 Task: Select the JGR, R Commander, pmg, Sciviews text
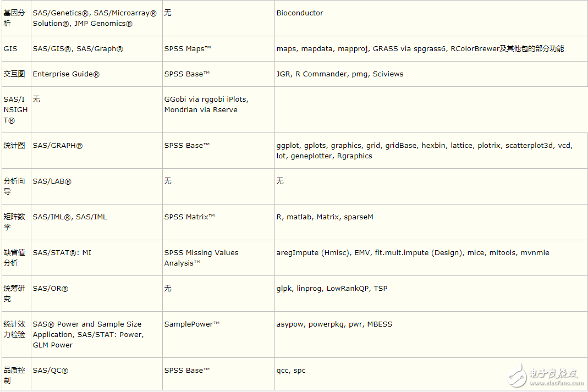339,74
